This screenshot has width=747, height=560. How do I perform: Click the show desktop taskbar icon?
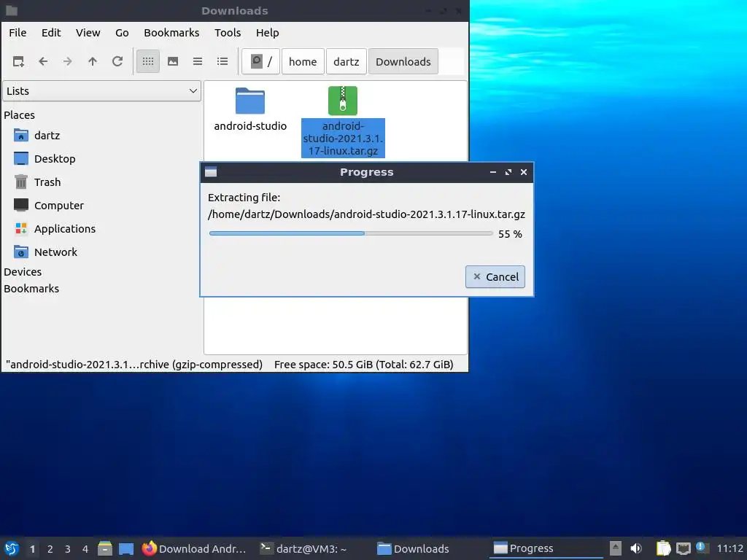[x=126, y=548]
